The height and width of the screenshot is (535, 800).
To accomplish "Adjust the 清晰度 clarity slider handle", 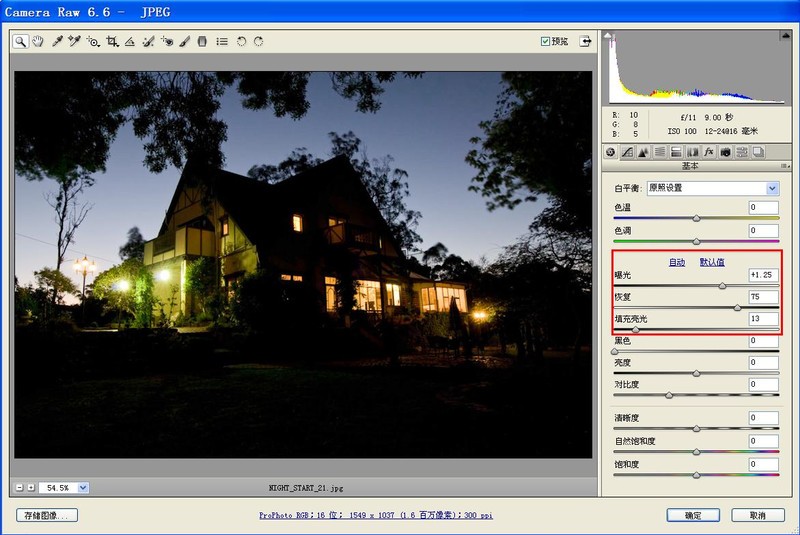I will (x=696, y=429).
